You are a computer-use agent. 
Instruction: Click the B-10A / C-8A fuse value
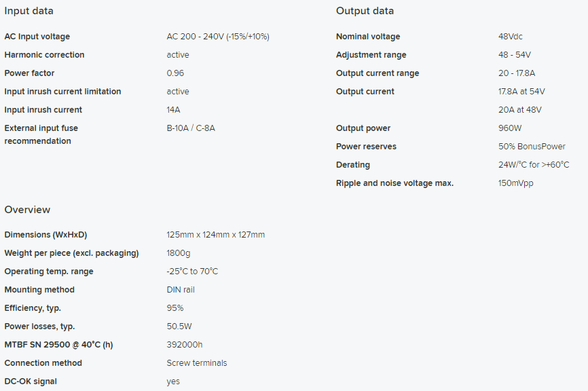tap(191, 128)
